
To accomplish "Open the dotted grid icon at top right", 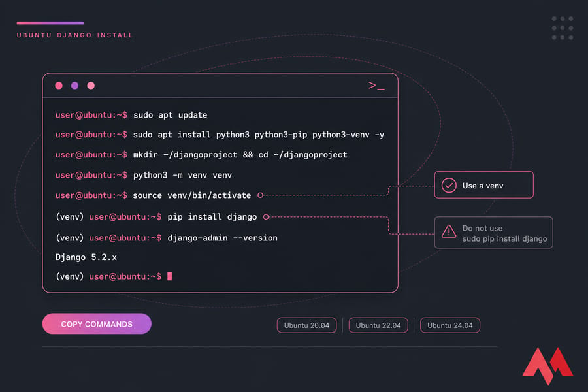I will coord(562,27).
